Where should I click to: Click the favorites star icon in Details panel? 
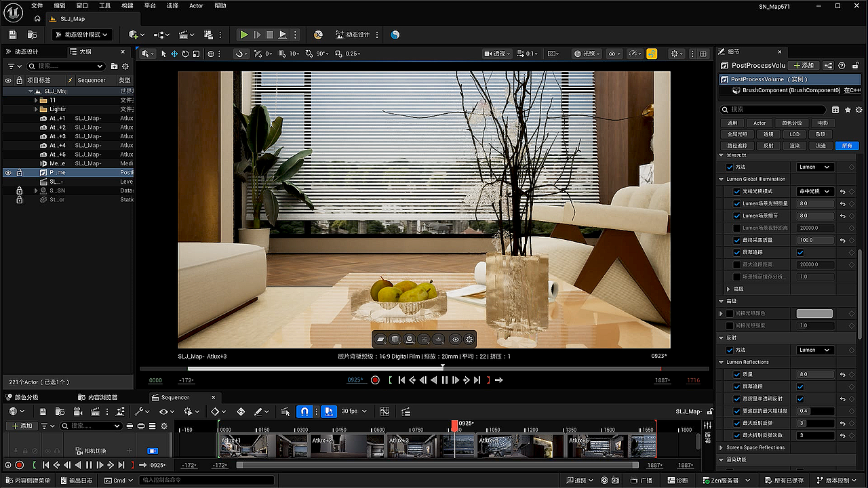point(848,109)
